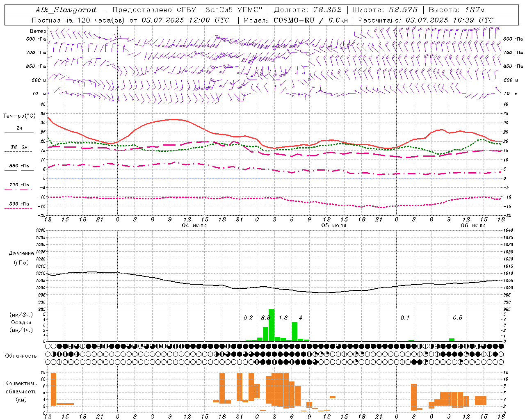Click the Тем-ра(°C) temperature label

tap(19, 116)
